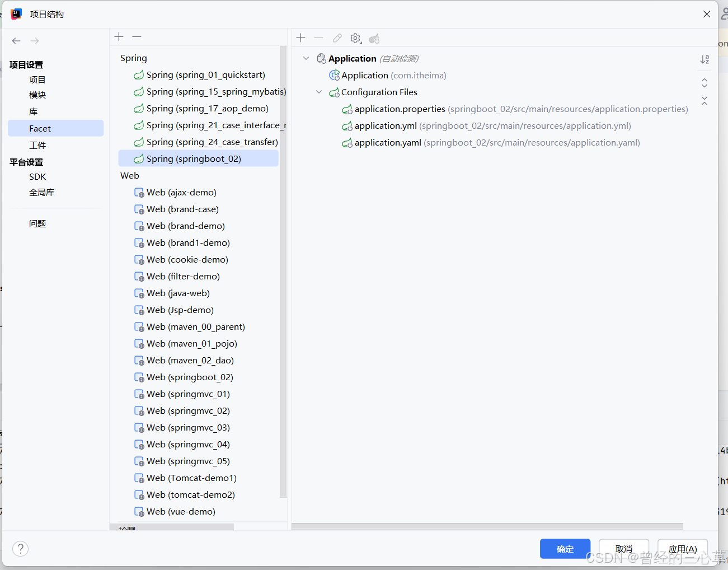Click the facet list vertical scrollbar
This screenshot has height=570, width=728.
[x=283, y=272]
